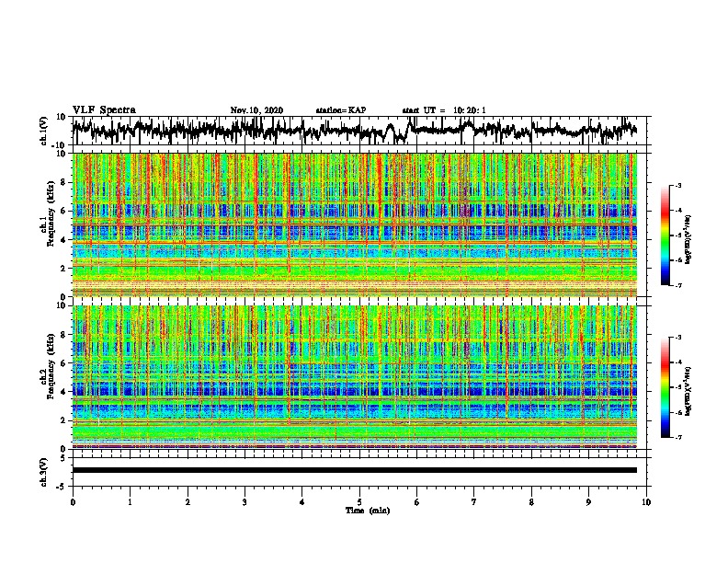This screenshot has width=728, height=563.
Task: Click the ch.2 color scale bar
Action: [665, 387]
